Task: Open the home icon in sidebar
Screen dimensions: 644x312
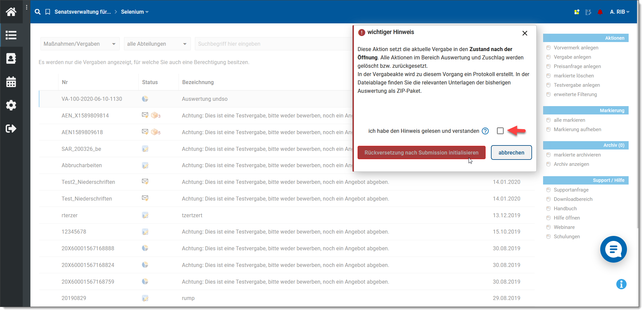Action: tap(11, 12)
